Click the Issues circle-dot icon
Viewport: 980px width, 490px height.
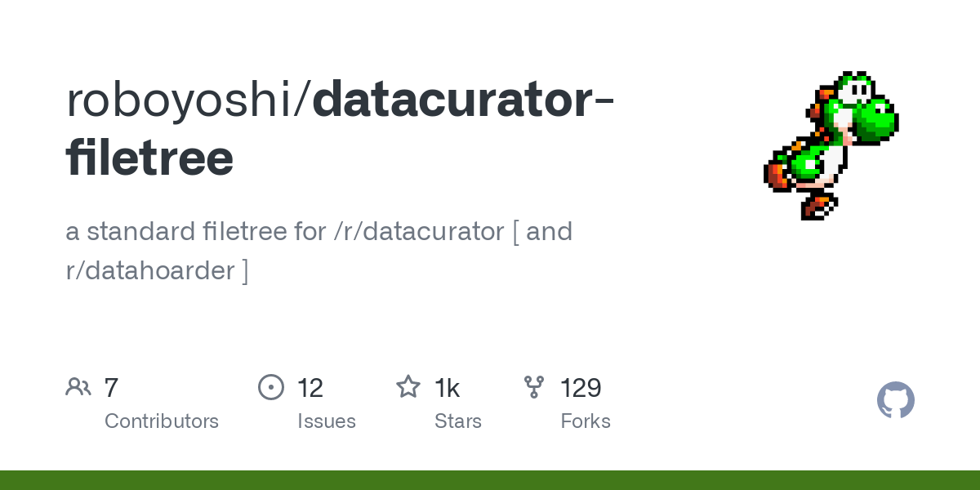[x=271, y=387]
